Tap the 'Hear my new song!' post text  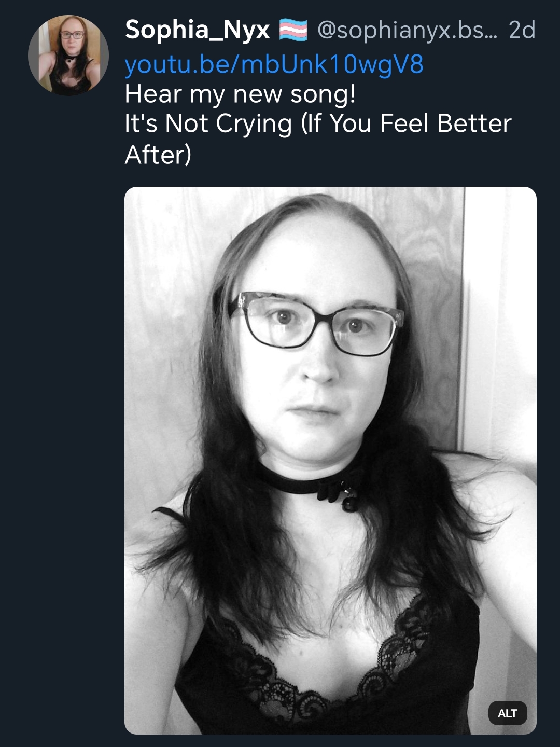pos(240,94)
